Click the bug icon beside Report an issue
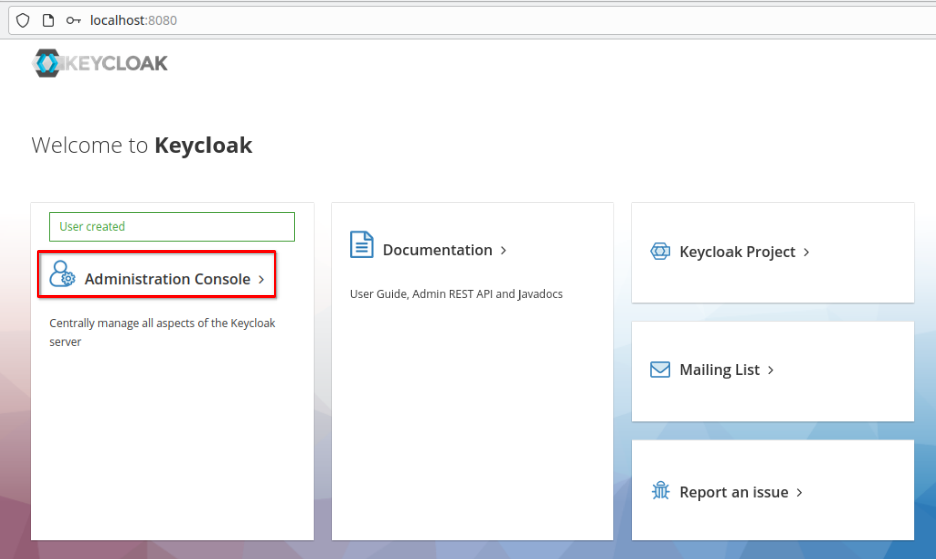 click(x=660, y=491)
